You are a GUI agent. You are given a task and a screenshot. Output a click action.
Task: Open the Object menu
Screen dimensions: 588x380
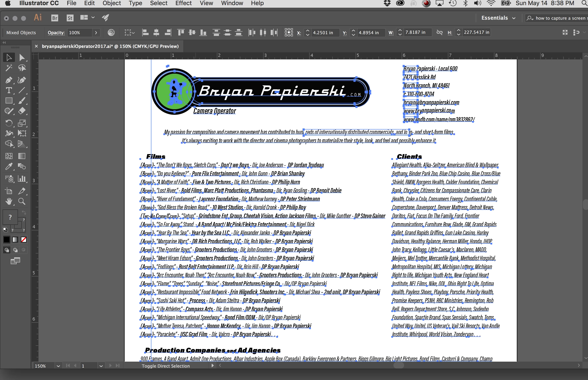pos(112,3)
